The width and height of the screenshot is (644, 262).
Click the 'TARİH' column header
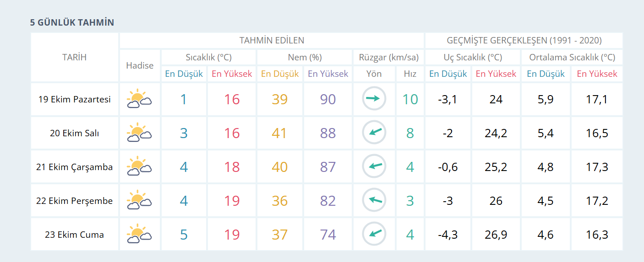pyautogui.click(x=74, y=57)
